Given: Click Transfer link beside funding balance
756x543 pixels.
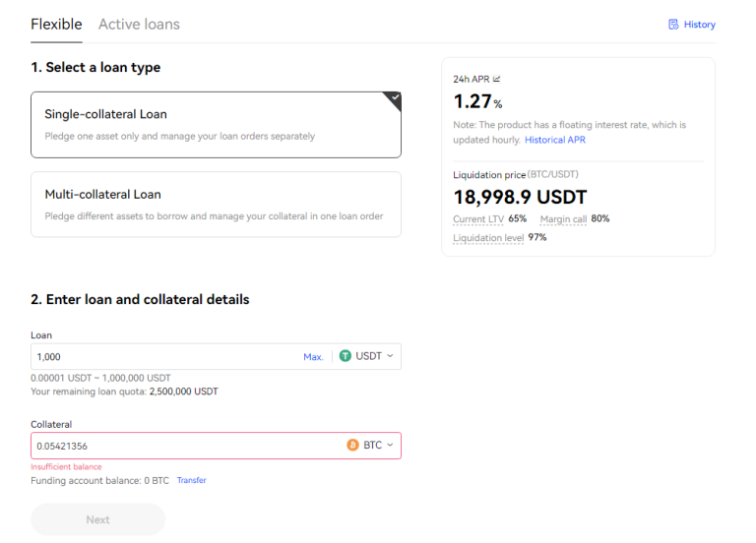Looking at the screenshot, I should coord(191,481).
